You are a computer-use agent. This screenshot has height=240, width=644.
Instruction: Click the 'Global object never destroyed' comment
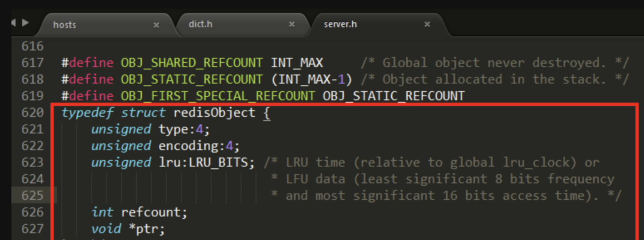494,63
